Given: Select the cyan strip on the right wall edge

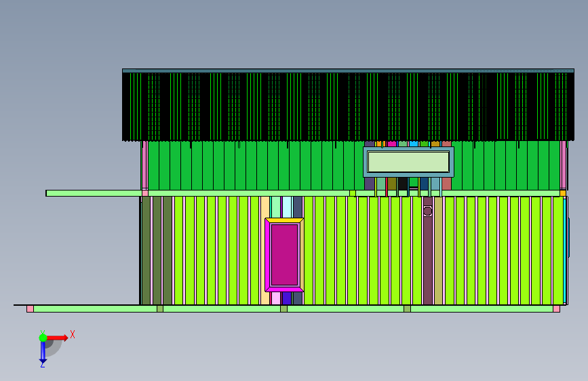Looking at the screenshot, I should coord(565,251).
